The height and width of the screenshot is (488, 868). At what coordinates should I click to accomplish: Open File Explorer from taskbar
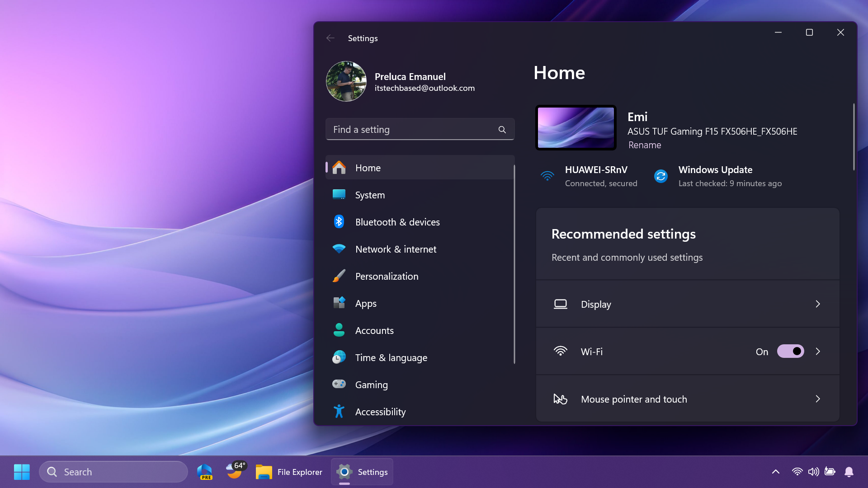click(x=289, y=472)
